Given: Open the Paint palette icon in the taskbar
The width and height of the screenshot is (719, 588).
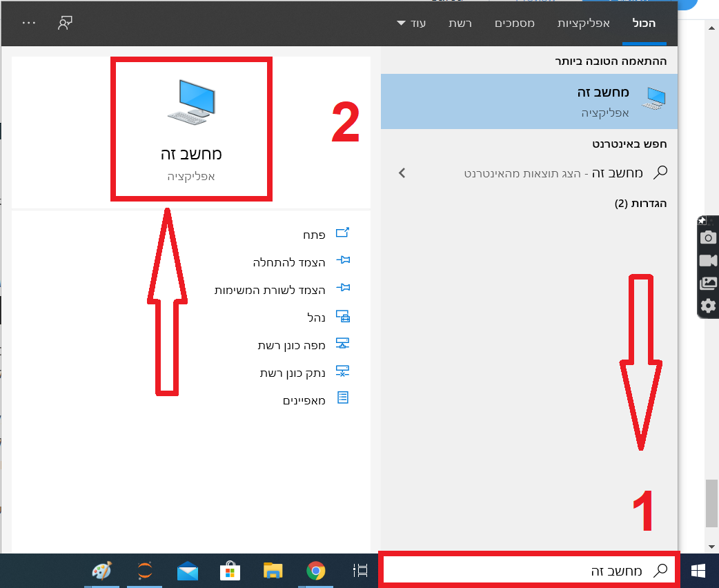Looking at the screenshot, I should (x=102, y=571).
